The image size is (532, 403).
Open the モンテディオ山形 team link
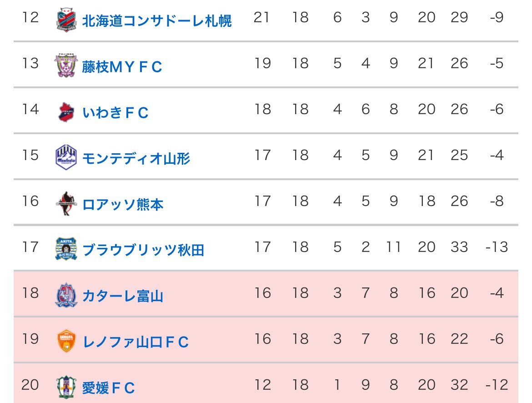tap(136, 158)
